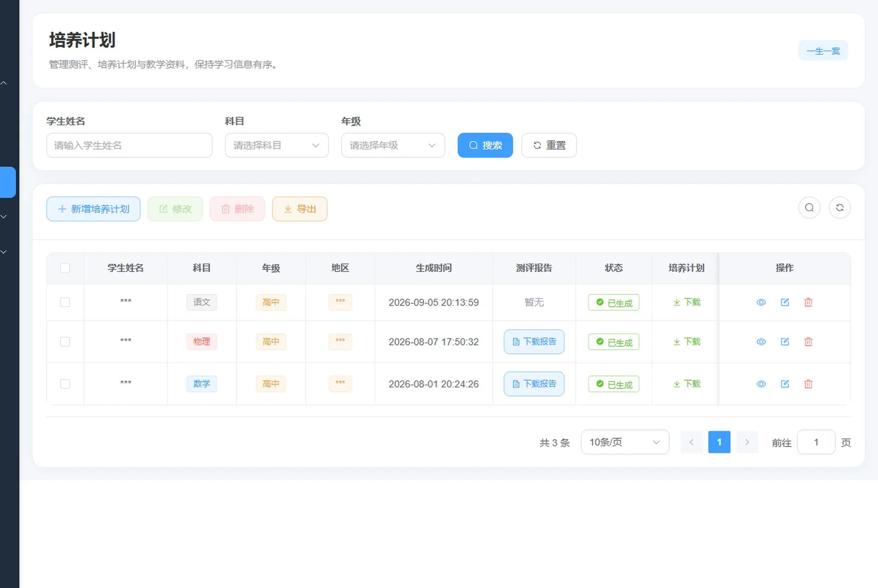
Task: Edit the 语文 row plan
Action: pos(785,302)
